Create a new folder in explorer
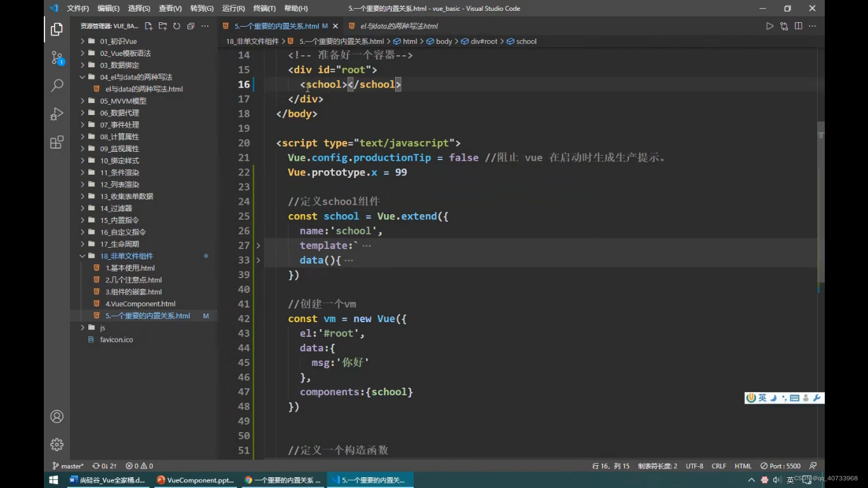This screenshot has height=488, width=868. point(163,26)
